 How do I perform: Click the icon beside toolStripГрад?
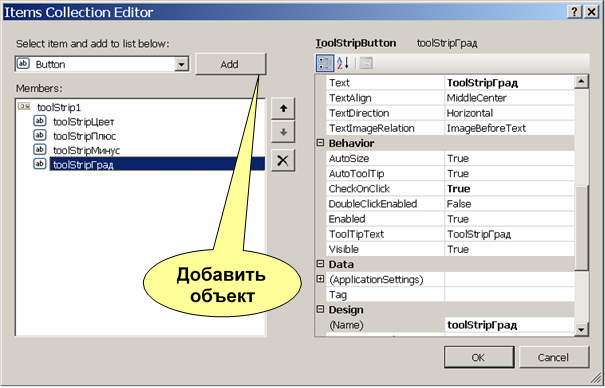point(39,164)
